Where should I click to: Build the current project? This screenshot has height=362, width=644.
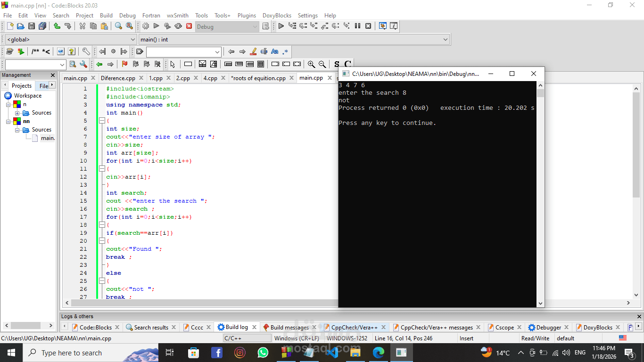click(x=145, y=26)
